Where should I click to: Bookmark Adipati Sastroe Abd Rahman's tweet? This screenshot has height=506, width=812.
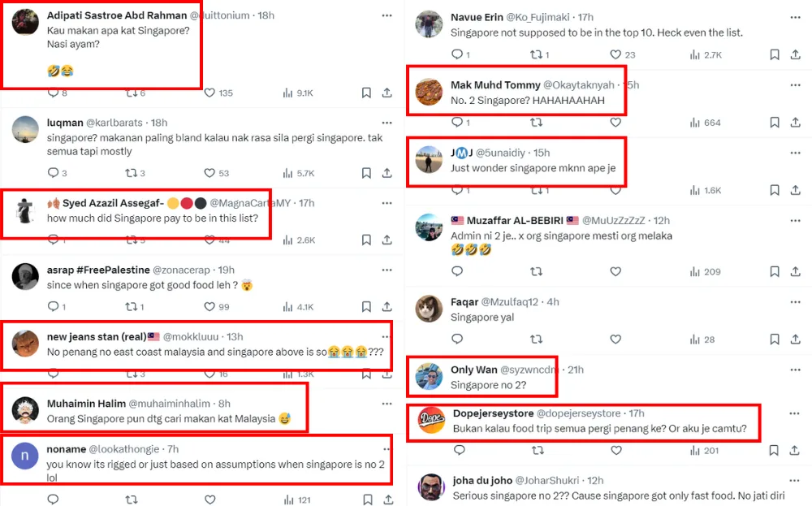(x=367, y=93)
